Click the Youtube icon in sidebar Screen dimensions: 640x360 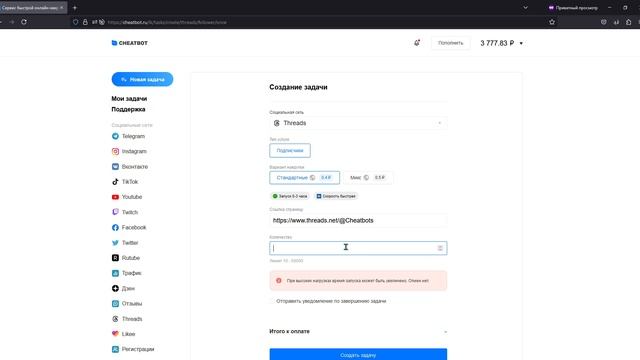(x=115, y=197)
